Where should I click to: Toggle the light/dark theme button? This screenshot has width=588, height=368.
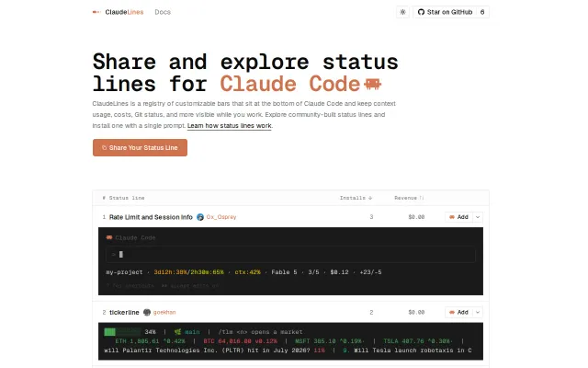402,12
